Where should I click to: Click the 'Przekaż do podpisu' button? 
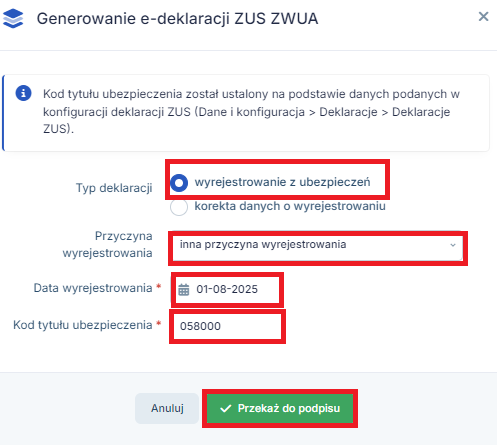coord(280,408)
